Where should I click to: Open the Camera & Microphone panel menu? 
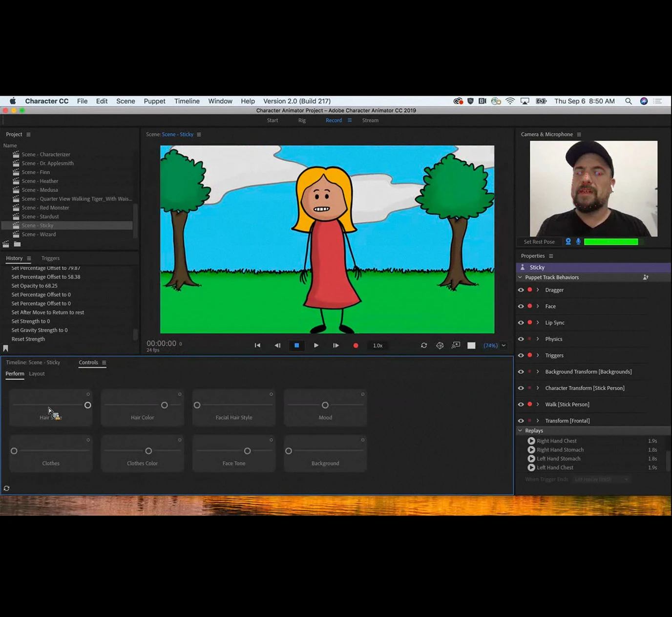click(x=579, y=134)
